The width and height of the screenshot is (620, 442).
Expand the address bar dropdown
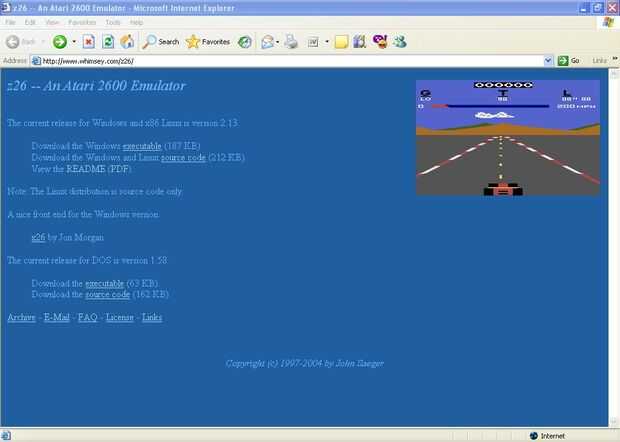pyautogui.click(x=548, y=61)
